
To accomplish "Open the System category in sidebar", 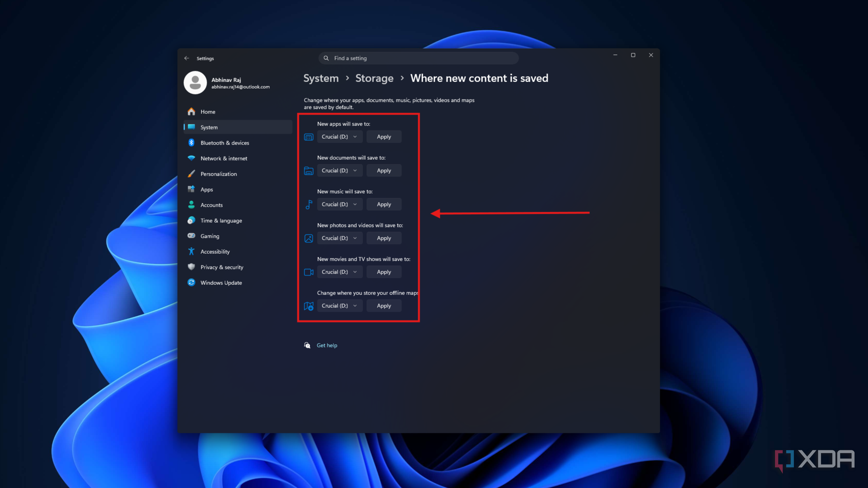I will tap(238, 127).
